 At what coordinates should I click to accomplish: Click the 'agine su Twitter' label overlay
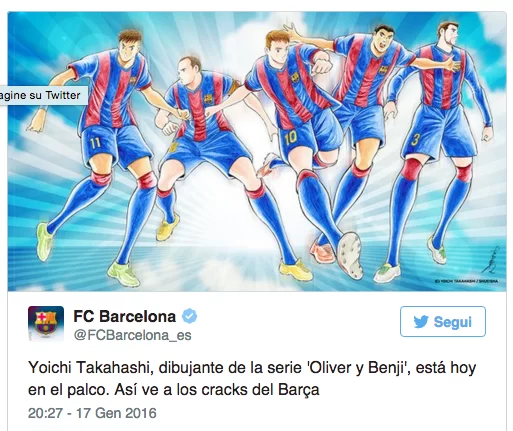tap(40, 95)
